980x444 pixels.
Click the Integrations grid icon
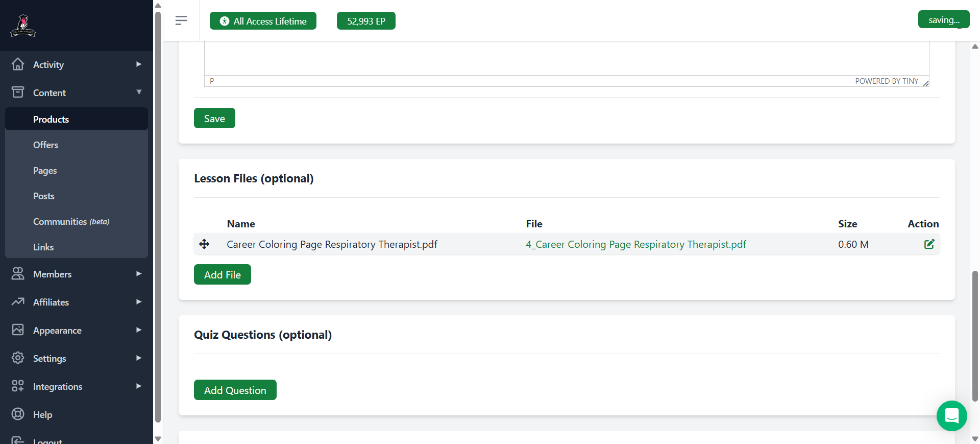18,386
